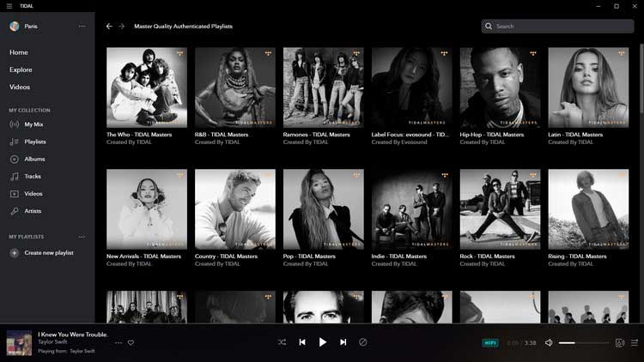
Task: Open the Latin - TIDAL Masters cover
Action: pos(588,87)
